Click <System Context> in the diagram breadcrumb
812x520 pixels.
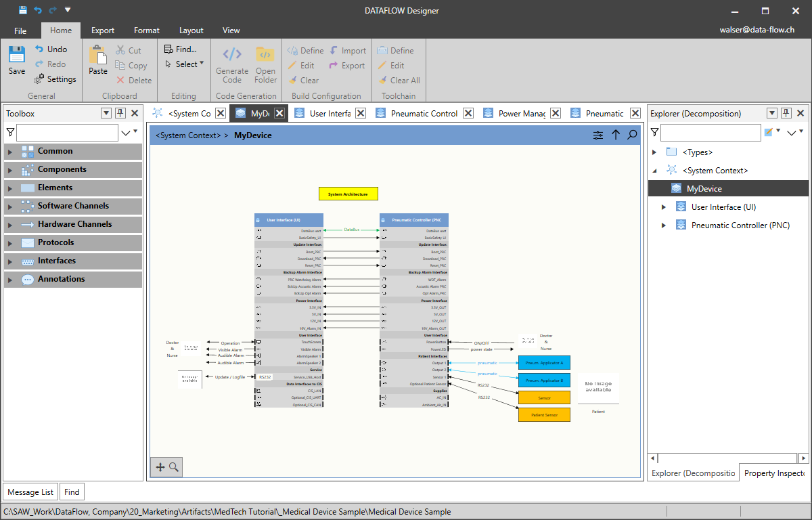coord(188,135)
